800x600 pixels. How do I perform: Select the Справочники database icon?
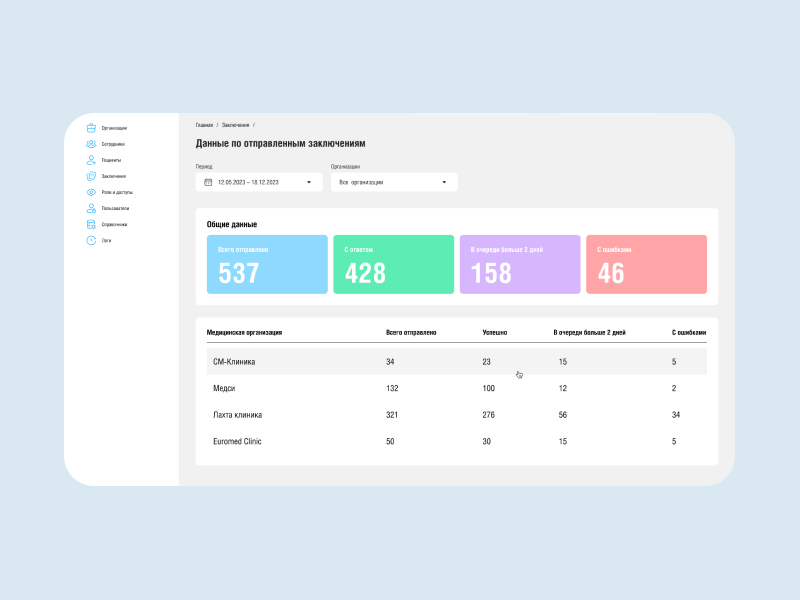click(x=91, y=224)
